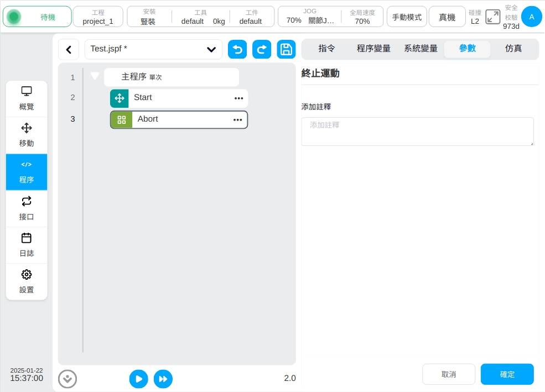Click the 添加註釋 comment text area
The image size is (545, 392).
[417, 132]
